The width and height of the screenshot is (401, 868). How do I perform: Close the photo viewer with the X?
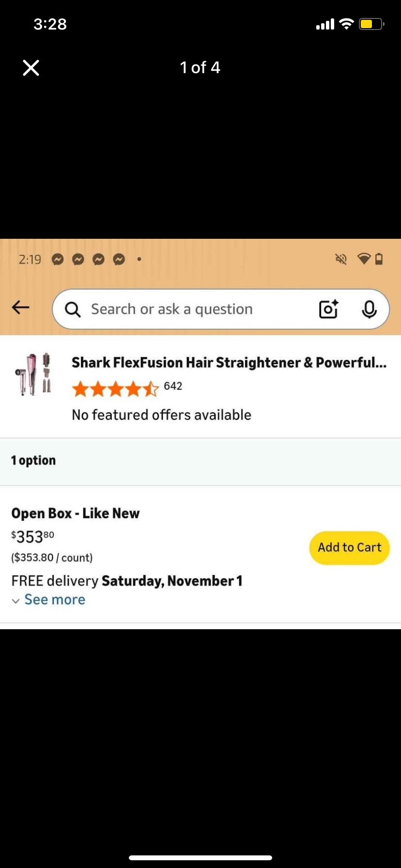[x=31, y=68]
